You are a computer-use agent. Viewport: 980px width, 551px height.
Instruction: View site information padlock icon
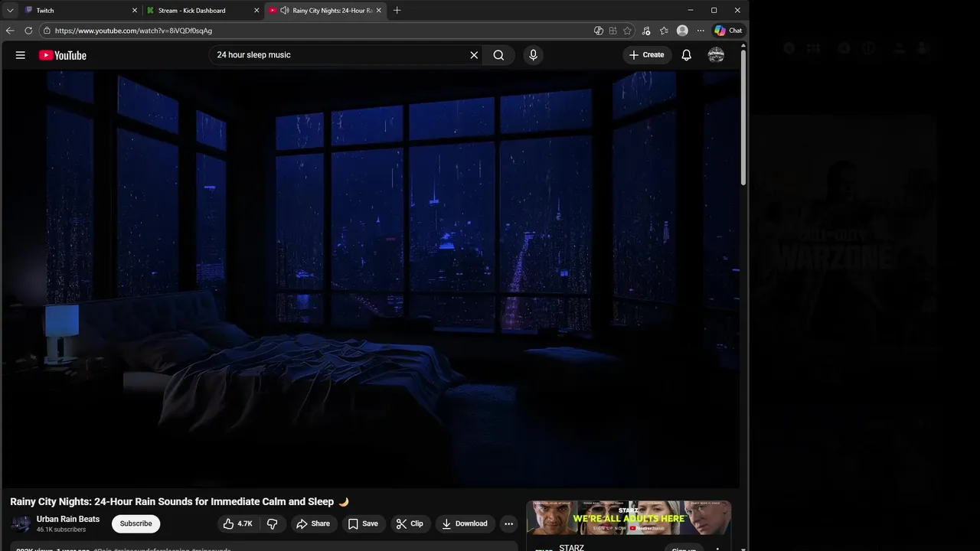[47, 31]
